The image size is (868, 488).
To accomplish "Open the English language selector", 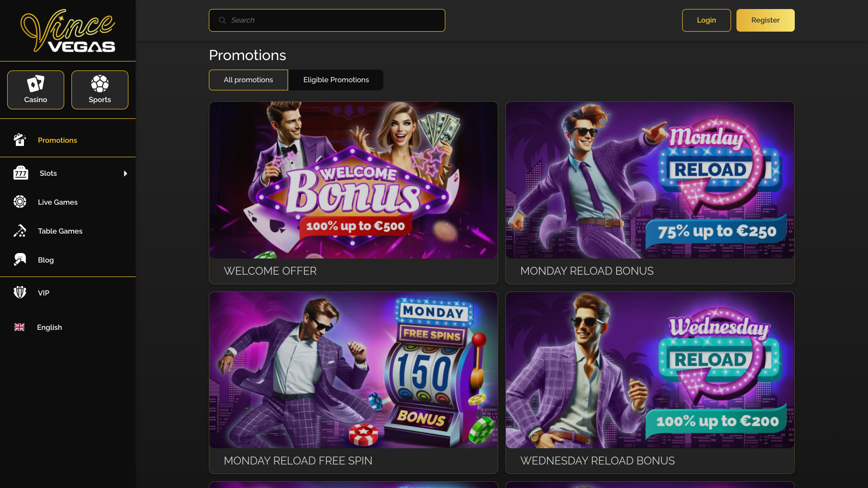I will (50, 327).
